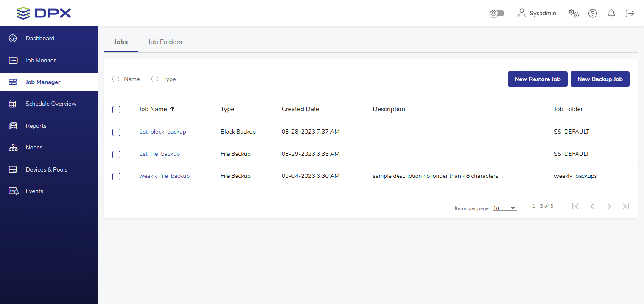Go to the last page of results

[626, 206]
